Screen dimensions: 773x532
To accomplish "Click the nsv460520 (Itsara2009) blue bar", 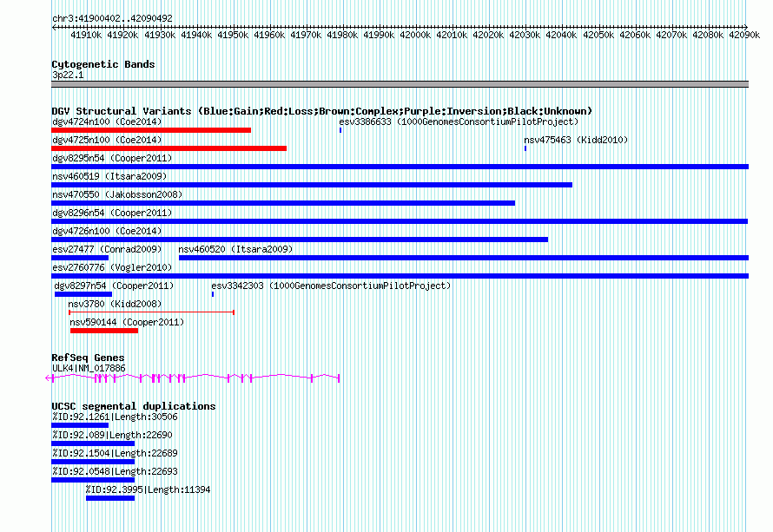I will pyautogui.click(x=464, y=258).
